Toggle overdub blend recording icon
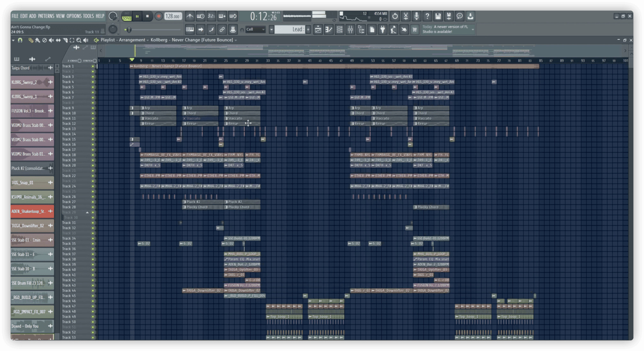 tap(222, 16)
